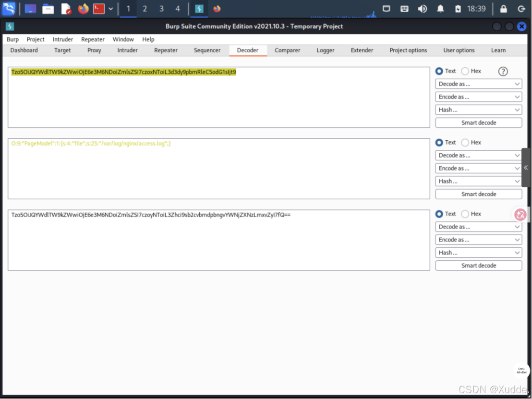Switch to workspace 4
The width and height of the screenshot is (532, 399).
[x=178, y=9]
